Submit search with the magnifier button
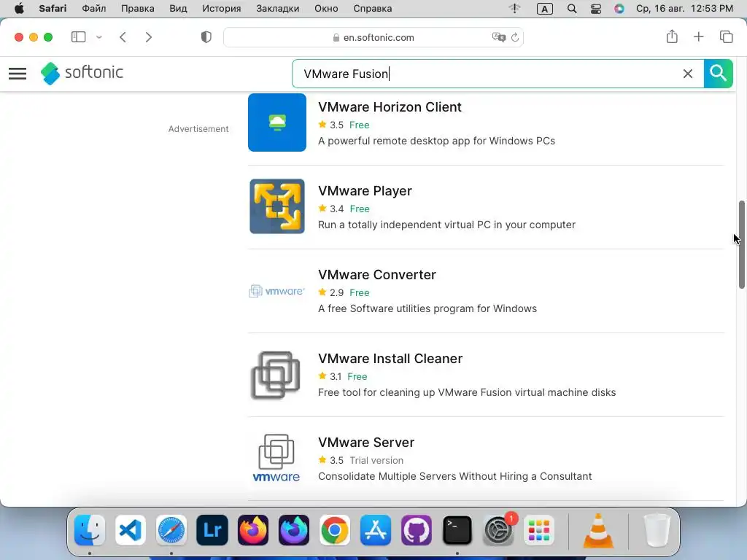 tap(718, 74)
